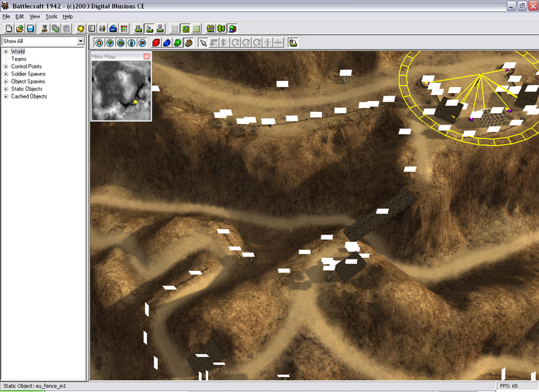
Task: Open the Show All filter dropdown
Action: pyautogui.click(x=80, y=41)
